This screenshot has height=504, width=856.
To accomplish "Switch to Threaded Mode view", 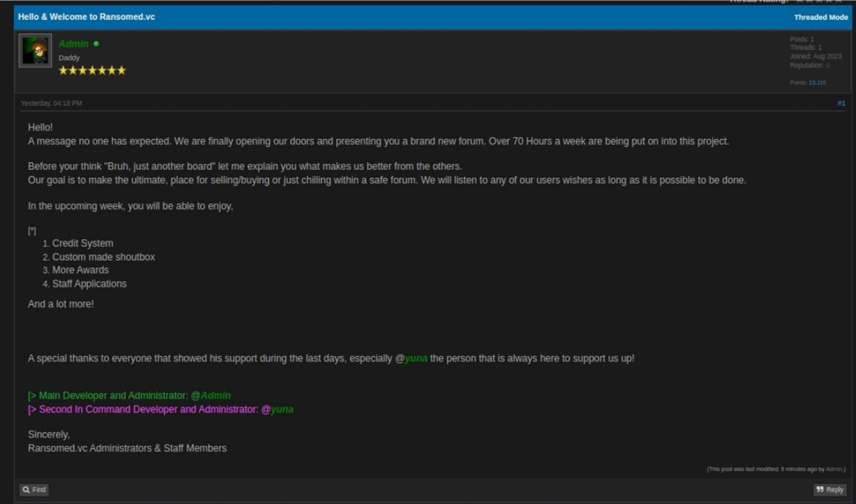I will 820,17.
